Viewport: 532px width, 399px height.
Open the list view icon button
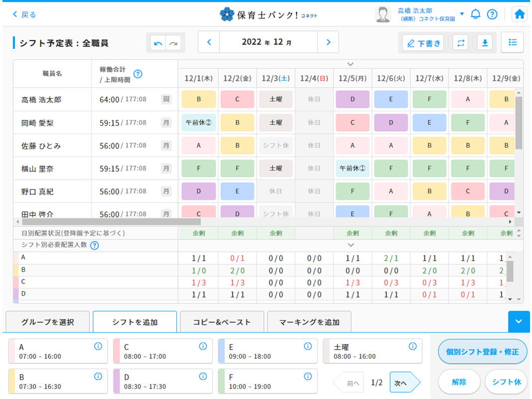point(513,42)
